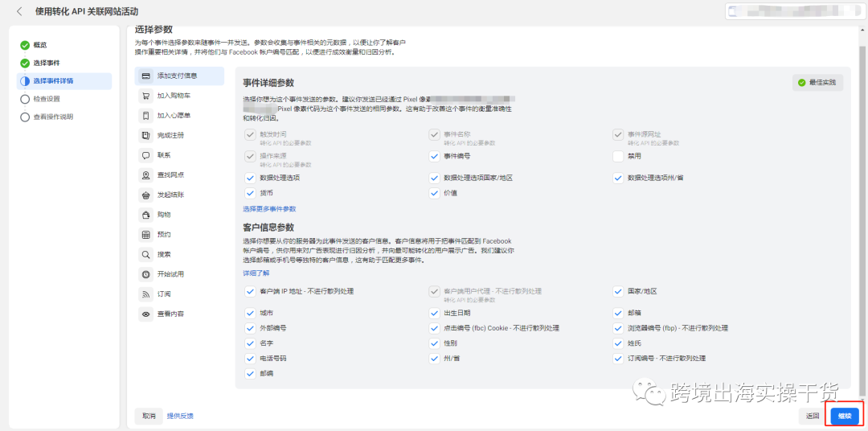Click the 完成注册 icon
868x431 pixels.
[146, 135]
